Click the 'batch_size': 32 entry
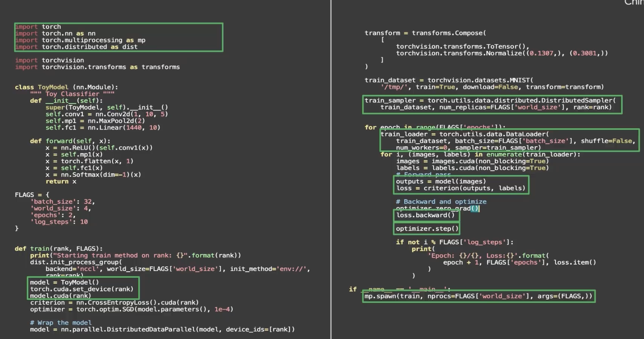 [x=62, y=202]
